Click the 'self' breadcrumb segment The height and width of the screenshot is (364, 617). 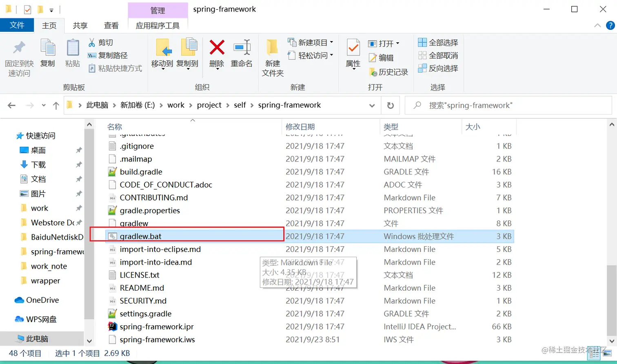240,105
